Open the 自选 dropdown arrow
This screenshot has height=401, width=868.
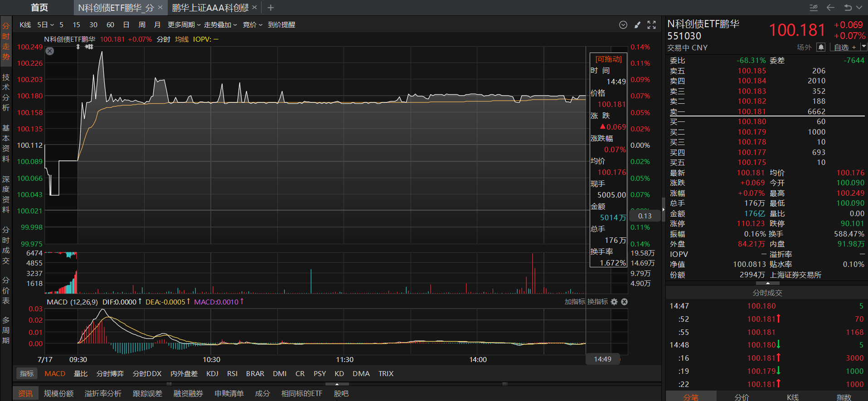point(863,47)
